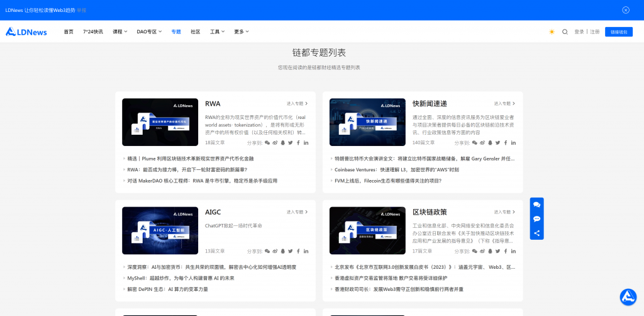Share AIGC topic to LinkedIn
The image size is (644, 316).
coord(306,251)
